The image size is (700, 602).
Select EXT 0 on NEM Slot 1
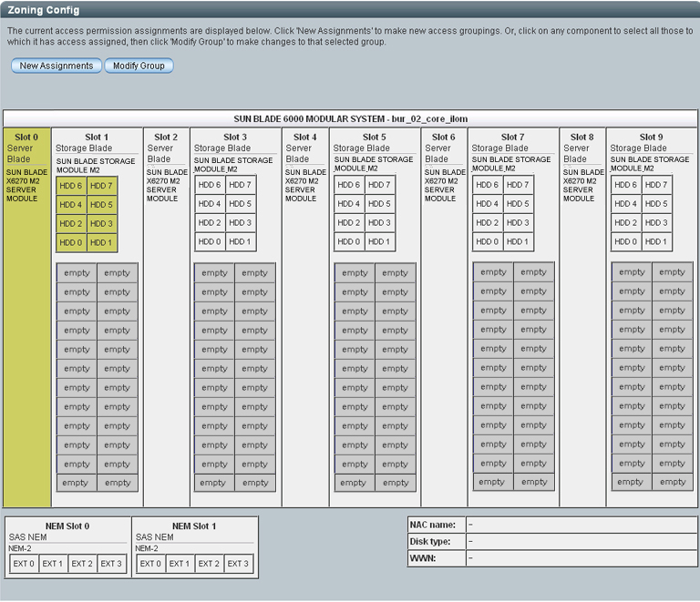[x=150, y=564]
